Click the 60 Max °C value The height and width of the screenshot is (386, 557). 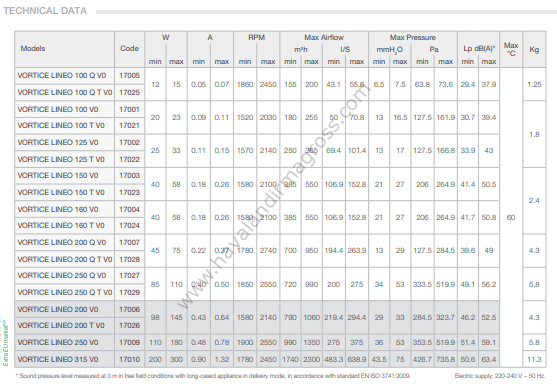point(511,217)
